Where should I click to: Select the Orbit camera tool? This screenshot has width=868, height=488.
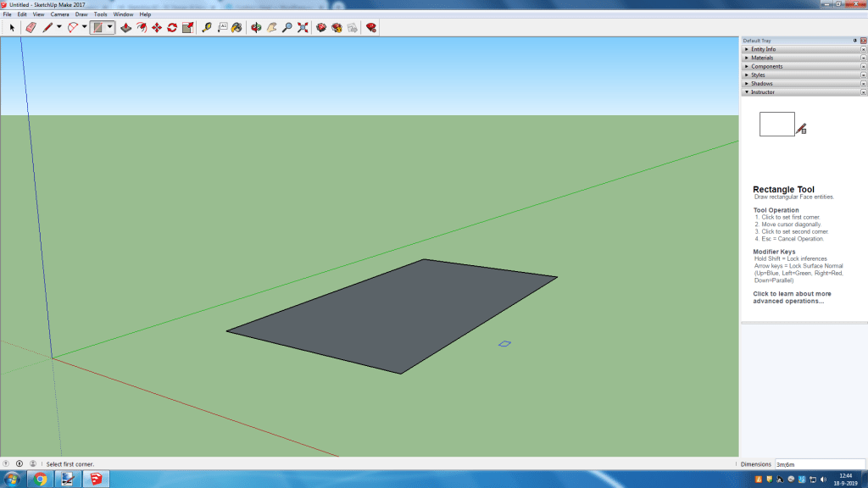tap(256, 27)
